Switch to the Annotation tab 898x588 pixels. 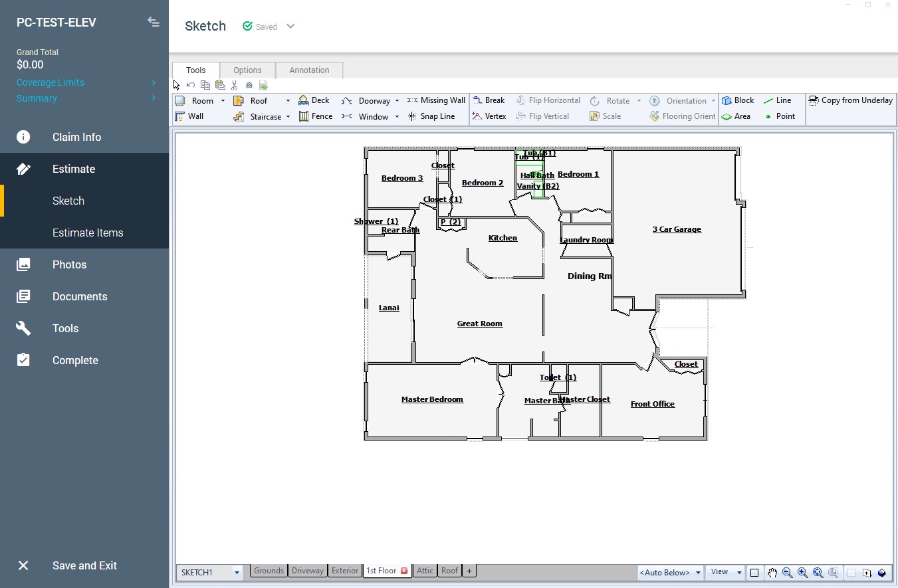click(309, 70)
